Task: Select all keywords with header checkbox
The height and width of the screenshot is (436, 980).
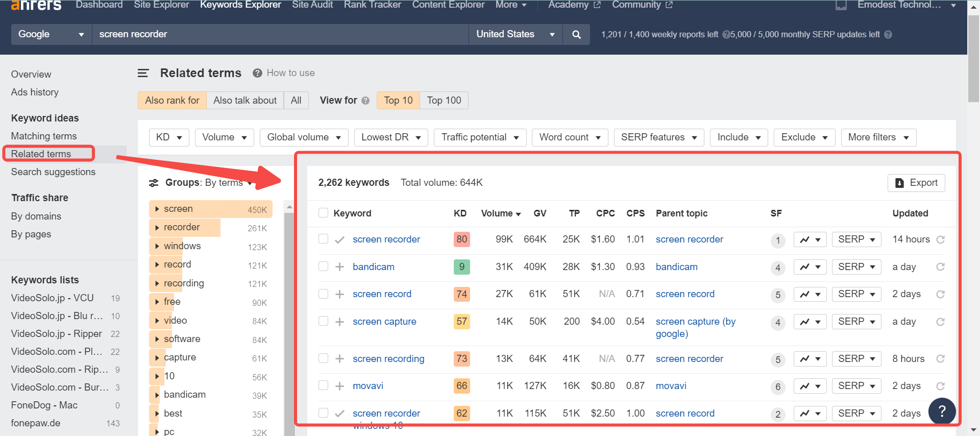Action: 323,212
